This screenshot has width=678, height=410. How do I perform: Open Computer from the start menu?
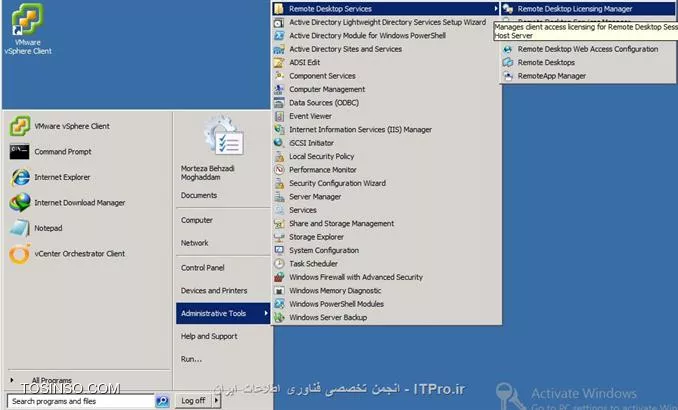[x=197, y=220]
